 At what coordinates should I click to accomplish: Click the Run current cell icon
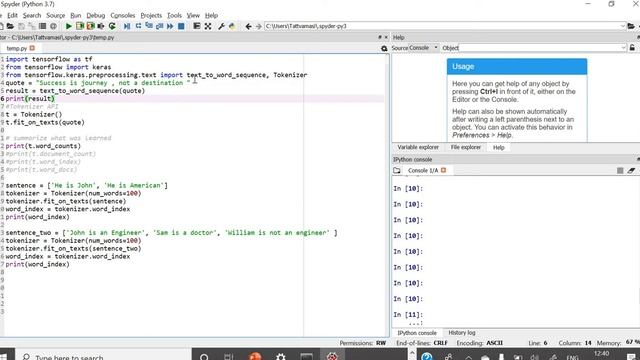pos(80,26)
